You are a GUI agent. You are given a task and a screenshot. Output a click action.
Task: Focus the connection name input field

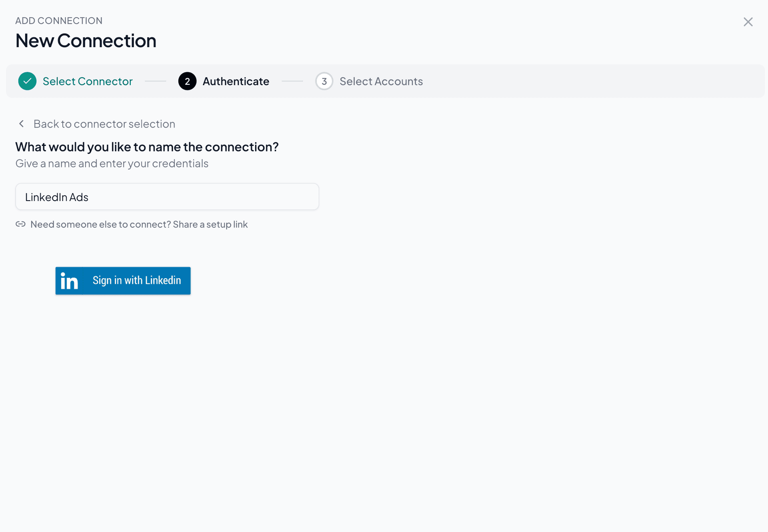coord(167,197)
